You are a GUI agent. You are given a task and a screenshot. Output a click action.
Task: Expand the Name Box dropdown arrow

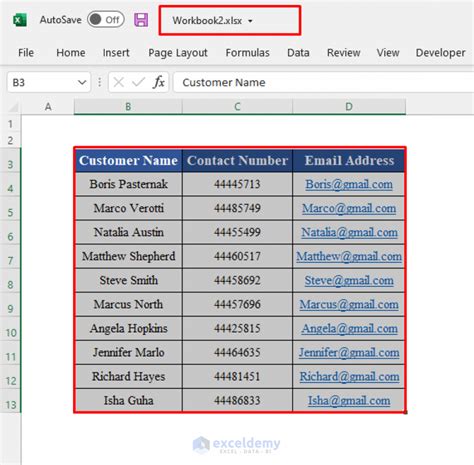pos(82,82)
